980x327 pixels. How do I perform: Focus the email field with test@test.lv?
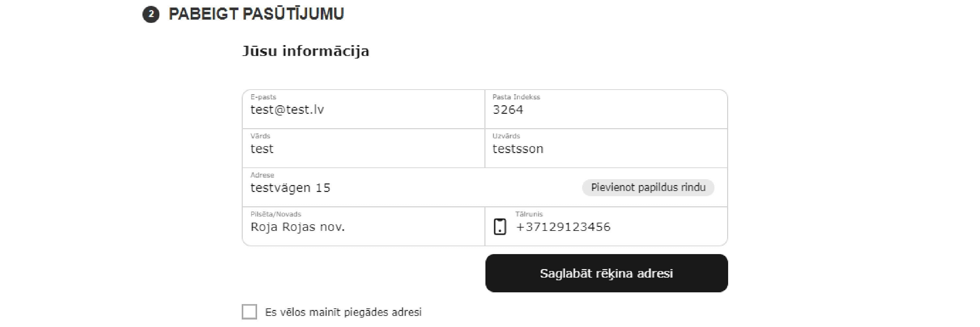click(x=363, y=110)
